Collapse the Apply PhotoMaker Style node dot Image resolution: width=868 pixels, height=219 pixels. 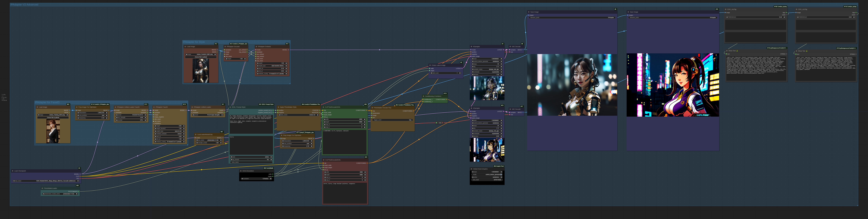click(x=278, y=107)
